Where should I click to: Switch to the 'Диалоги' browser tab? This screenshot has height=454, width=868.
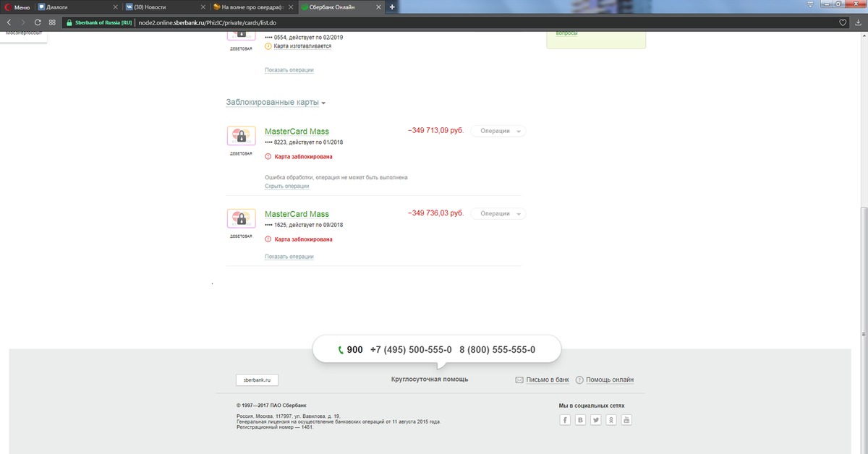tap(72, 7)
